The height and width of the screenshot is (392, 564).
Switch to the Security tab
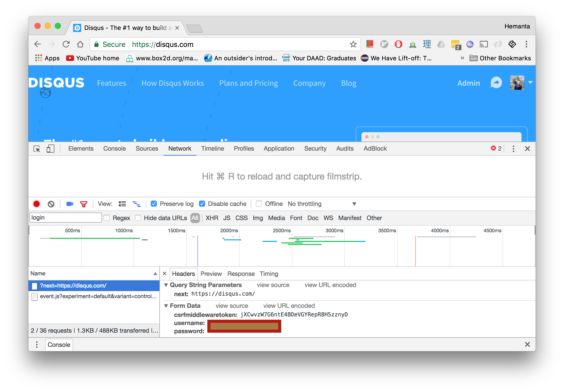coord(316,149)
